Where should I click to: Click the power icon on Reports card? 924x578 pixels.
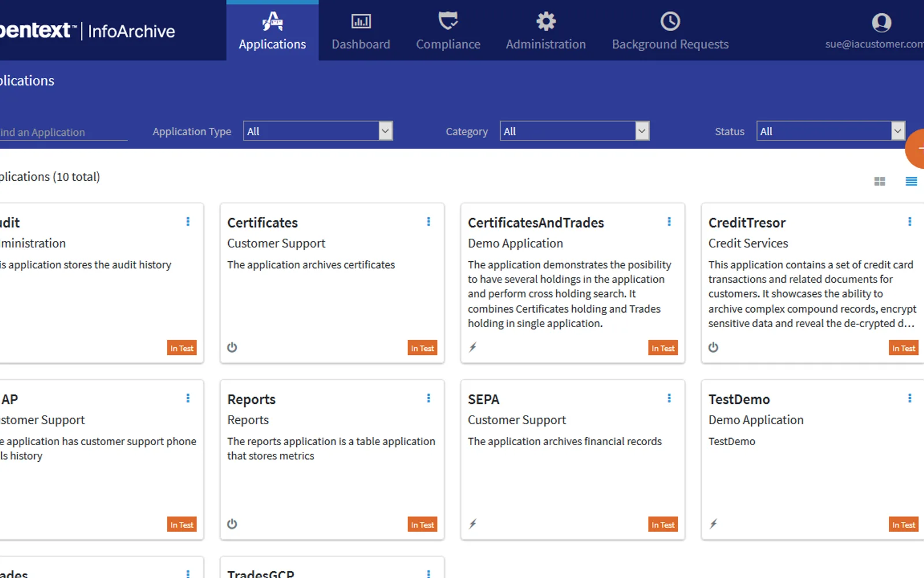[232, 524]
